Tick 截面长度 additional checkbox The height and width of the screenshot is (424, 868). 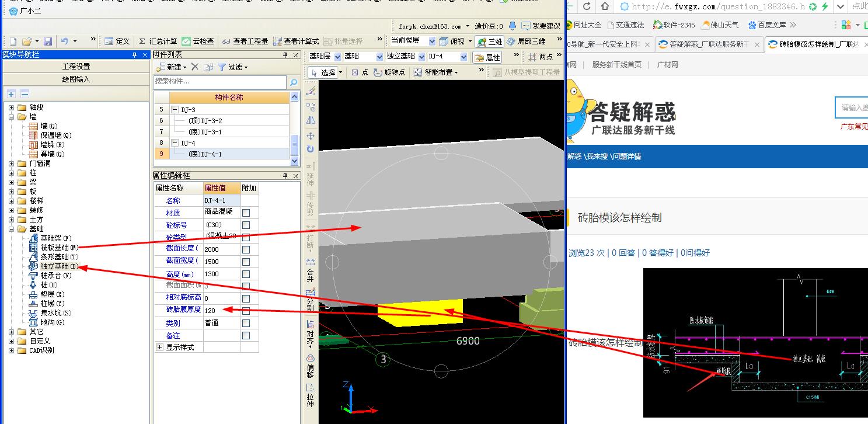pos(246,249)
